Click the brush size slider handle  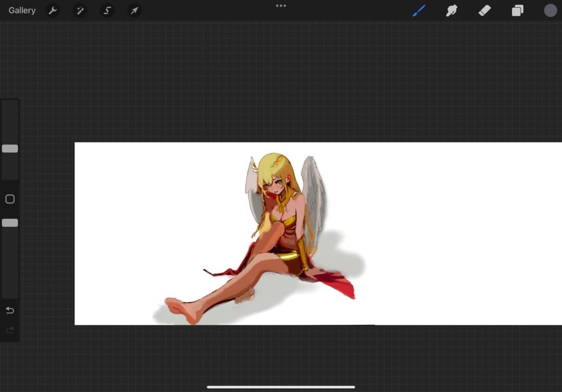click(10, 149)
